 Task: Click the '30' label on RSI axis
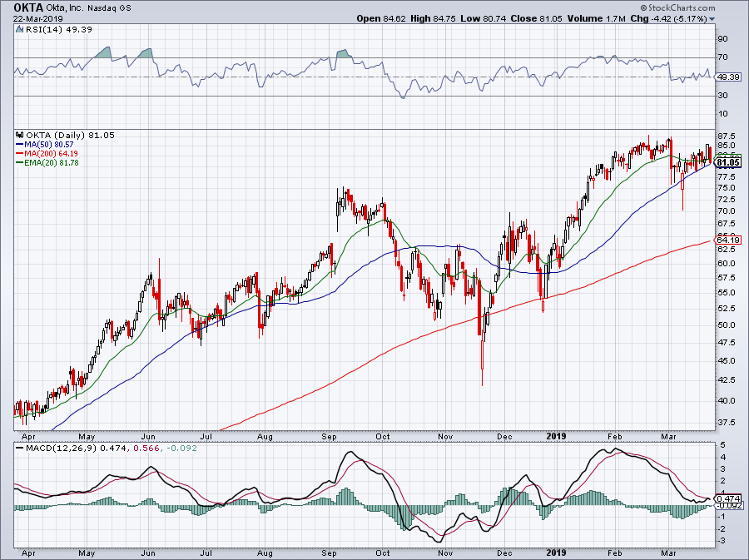722,96
